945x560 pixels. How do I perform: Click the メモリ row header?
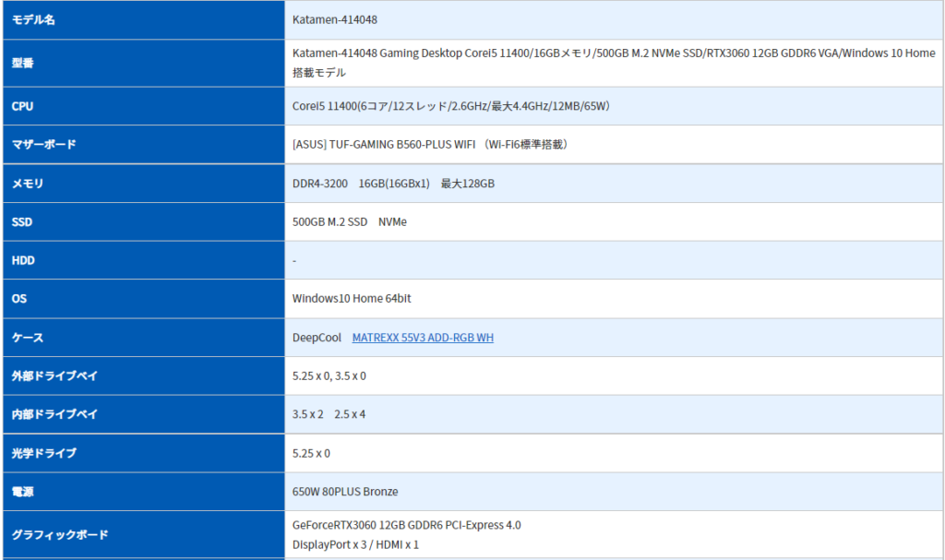tap(28, 184)
